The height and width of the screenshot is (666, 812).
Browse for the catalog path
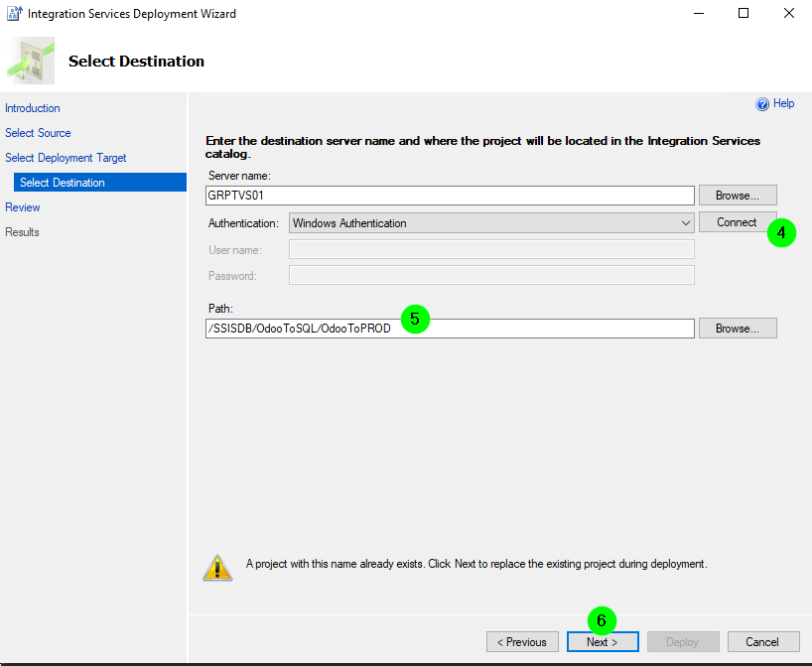[x=738, y=329]
